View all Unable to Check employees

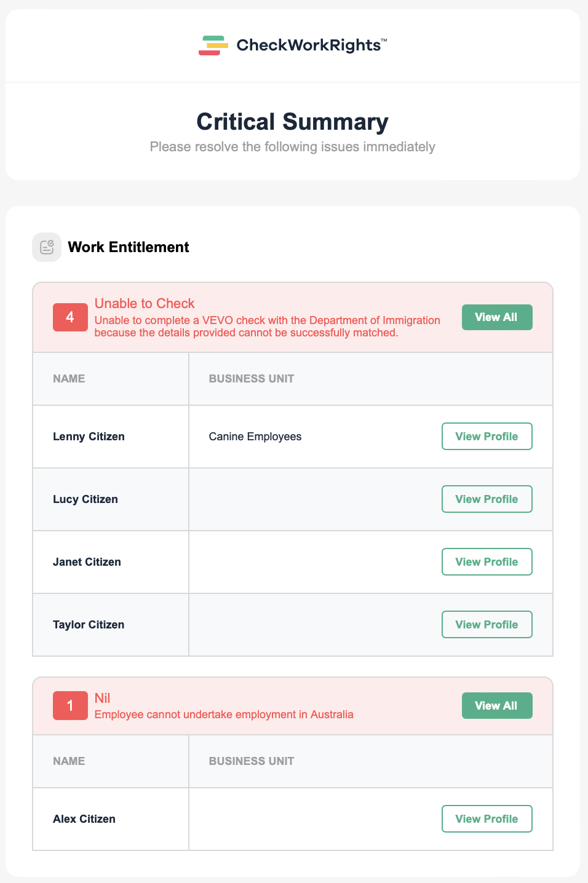(497, 317)
